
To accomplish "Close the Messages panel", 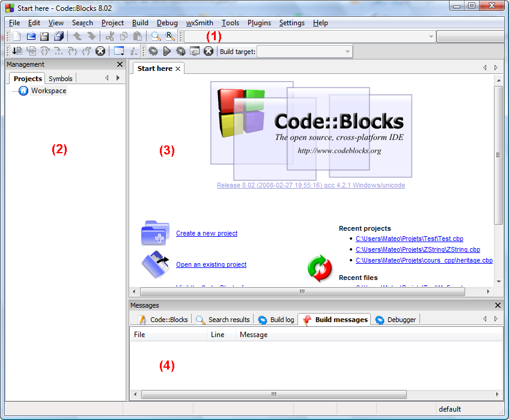I will (x=498, y=305).
